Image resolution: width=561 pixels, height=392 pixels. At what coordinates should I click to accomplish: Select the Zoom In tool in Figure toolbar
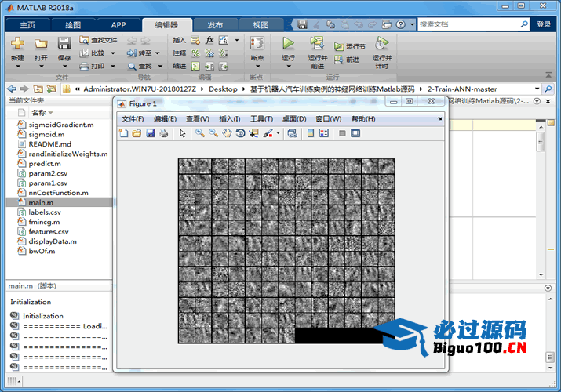click(x=201, y=133)
